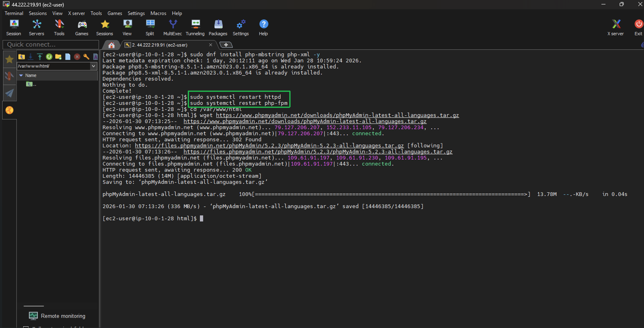Collapse the Name tree in the file browser

(21, 75)
